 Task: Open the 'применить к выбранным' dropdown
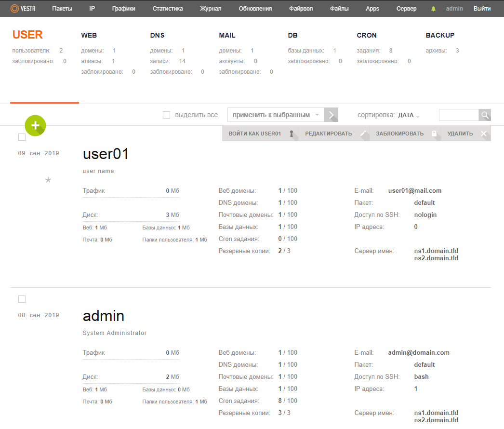[x=275, y=115]
